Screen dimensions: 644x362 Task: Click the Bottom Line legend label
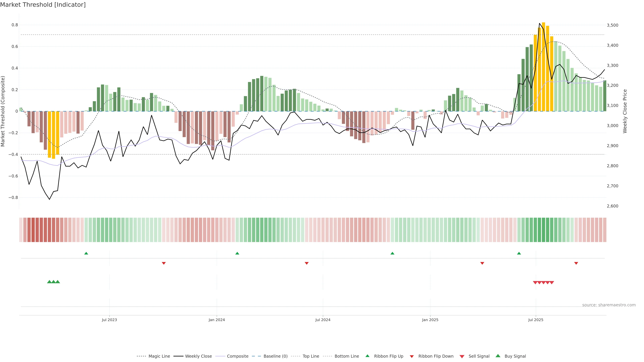pyautogui.click(x=346, y=356)
